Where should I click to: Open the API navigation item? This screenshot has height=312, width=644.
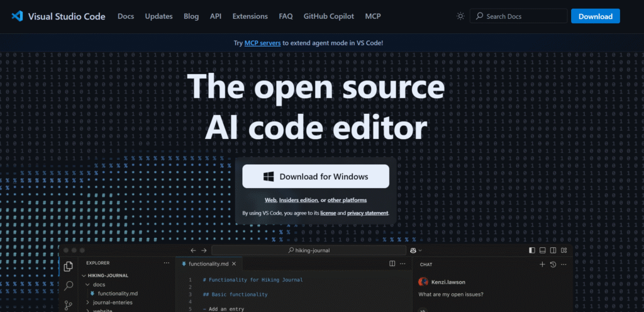(x=216, y=16)
